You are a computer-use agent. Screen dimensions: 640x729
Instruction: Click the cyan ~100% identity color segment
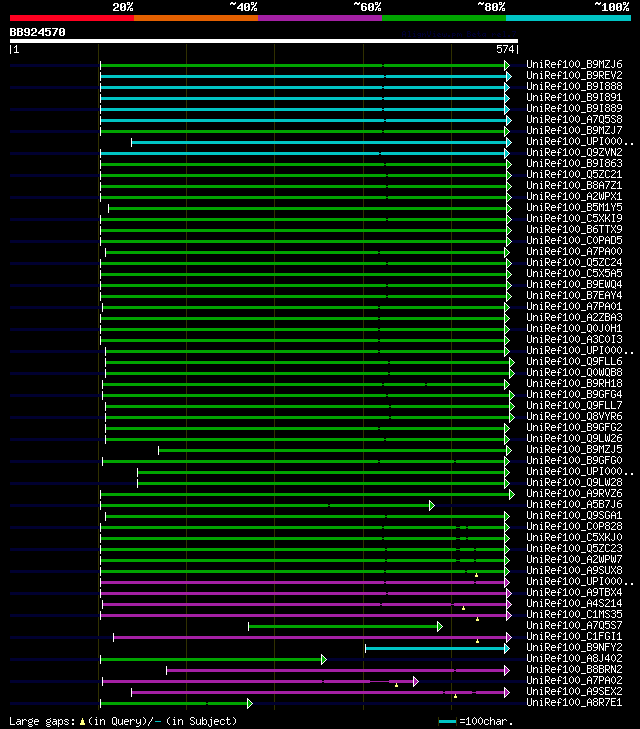tap(568, 18)
